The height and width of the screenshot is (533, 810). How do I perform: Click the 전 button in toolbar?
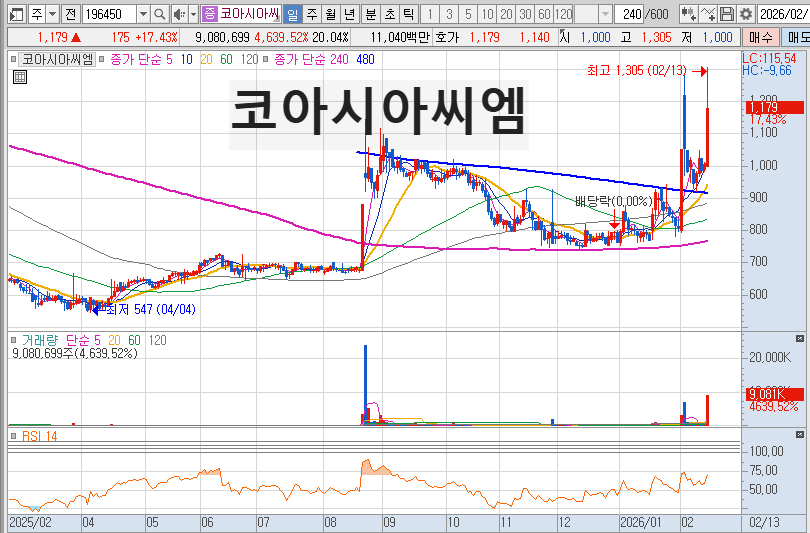(71, 14)
